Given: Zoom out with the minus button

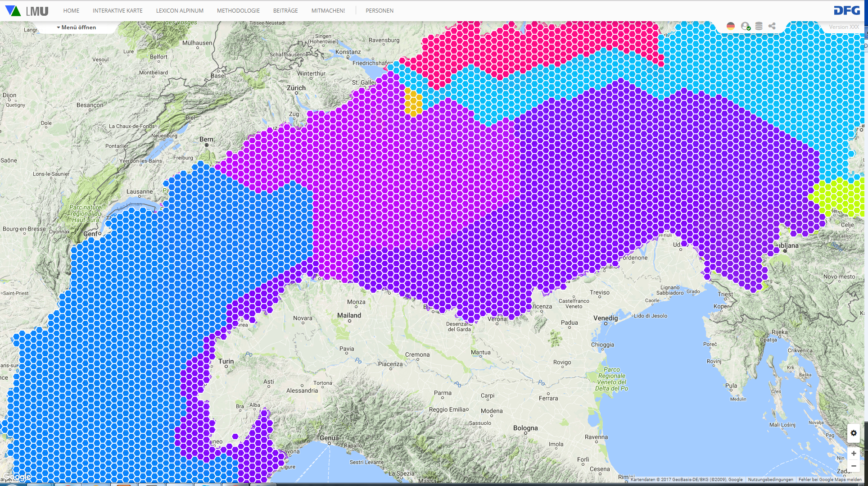Looking at the screenshot, I should click(x=854, y=466).
